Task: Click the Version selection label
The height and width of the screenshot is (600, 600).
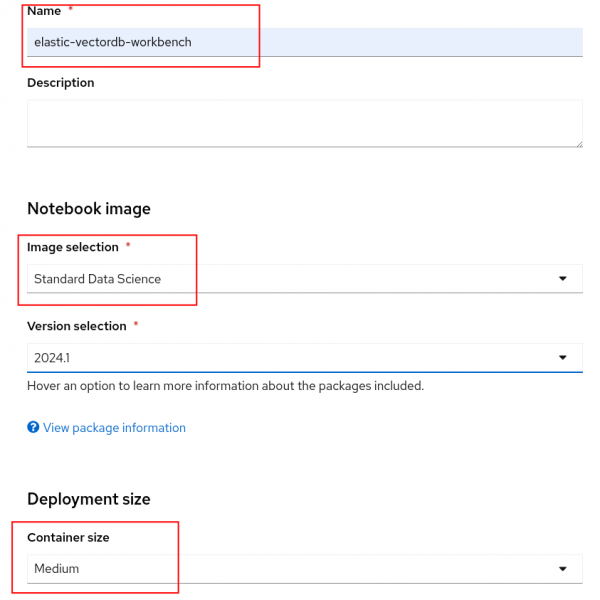Action: point(77,326)
